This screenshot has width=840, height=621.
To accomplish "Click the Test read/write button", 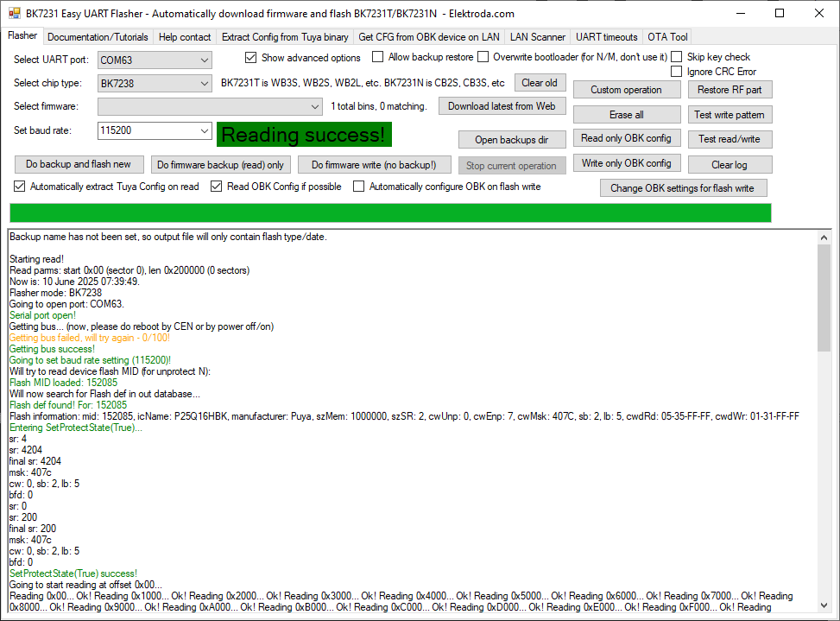I will (x=729, y=139).
